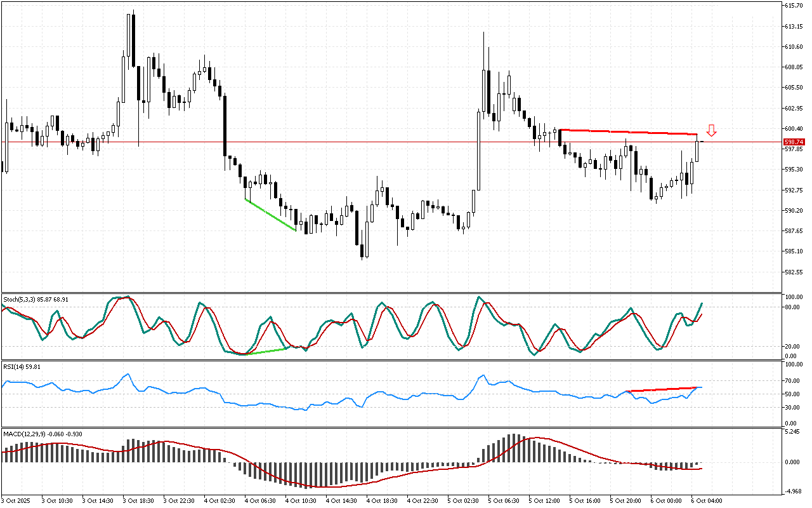Viewport: 812px width, 508px height.
Task: Click the red divergence line in RSI panel
Action: click(x=660, y=389)
